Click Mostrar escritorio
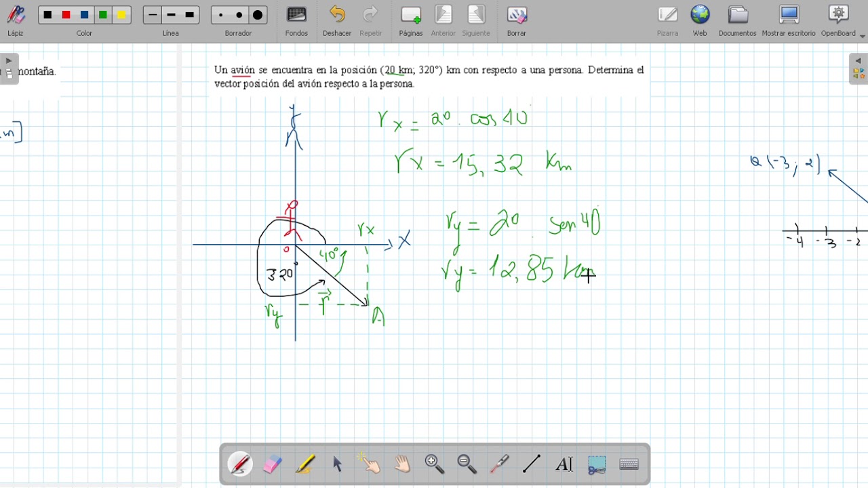This screenshot has width=868, height=488. tap(789, 20)
